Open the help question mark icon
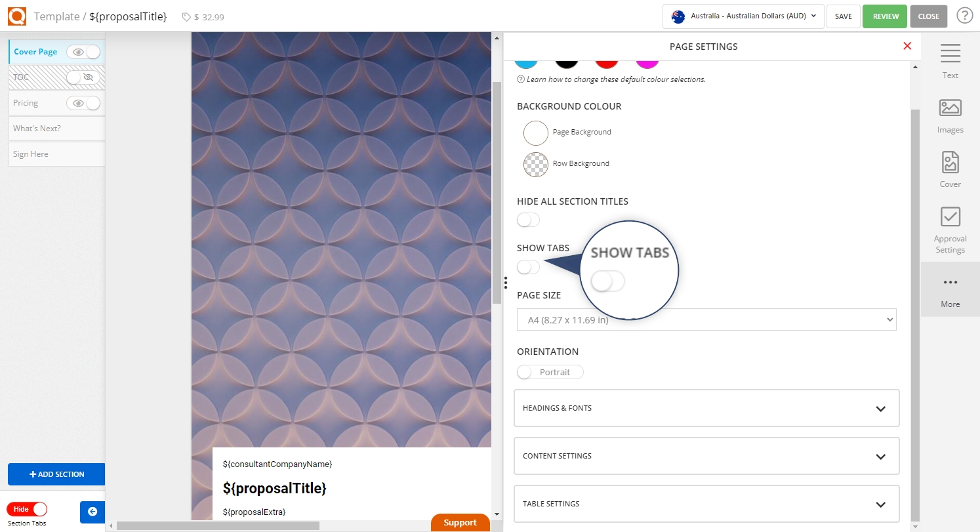980x532 pixels. tap(964, 16)
